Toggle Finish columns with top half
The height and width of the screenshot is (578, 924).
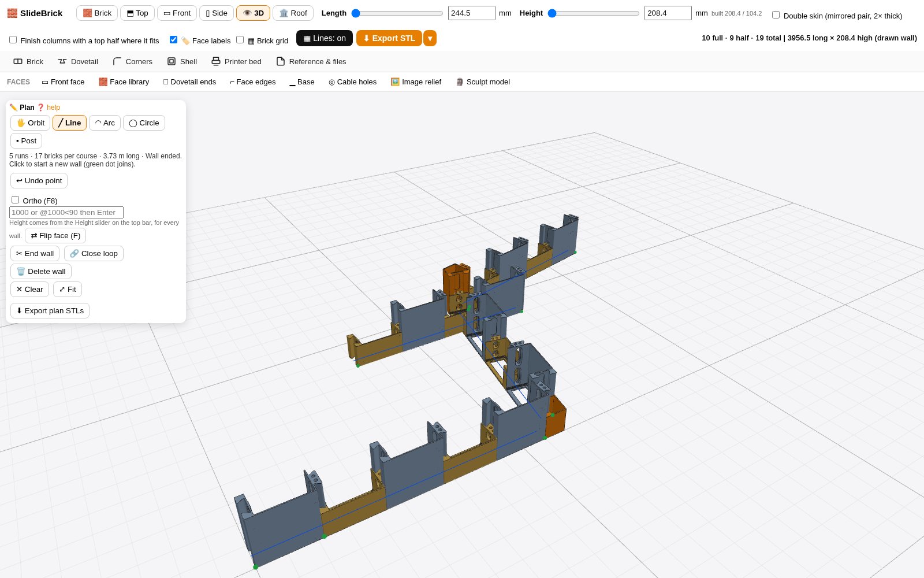pyautogui.click(x=13, y=40)
